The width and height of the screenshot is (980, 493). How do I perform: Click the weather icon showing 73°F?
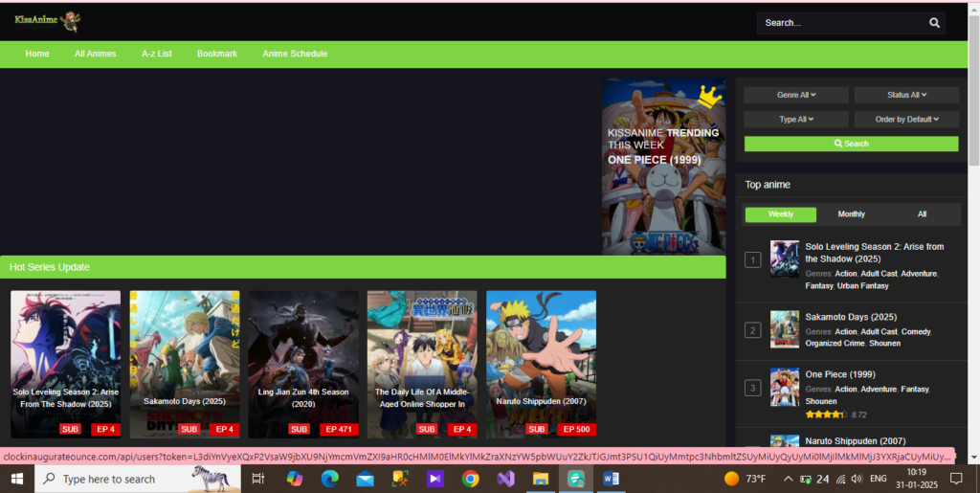[x=731, y=479]
